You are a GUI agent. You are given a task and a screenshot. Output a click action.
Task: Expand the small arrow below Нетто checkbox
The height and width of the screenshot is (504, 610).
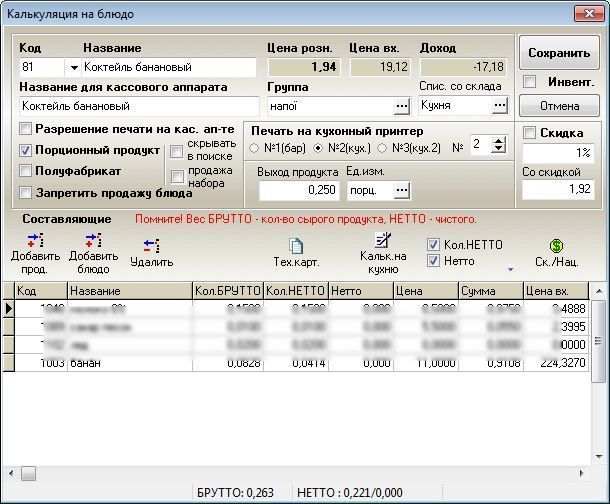(510, 269)
